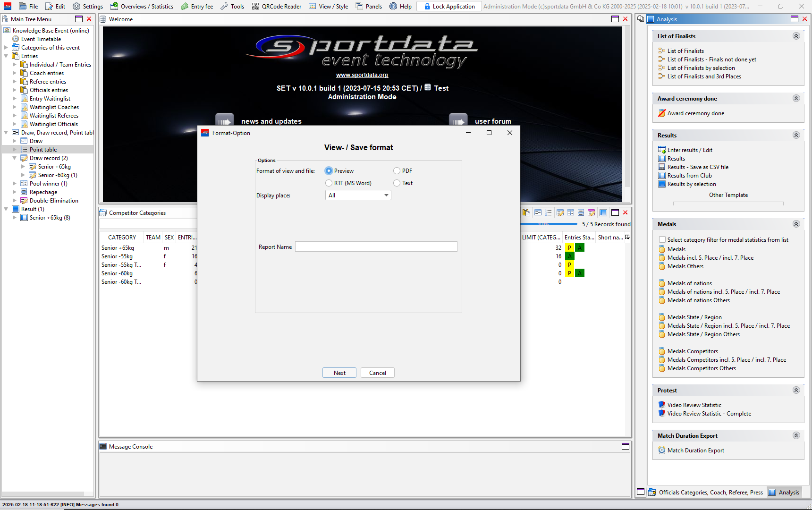Click the green A status in Senior -55kg row

pyautogui.click(x=570, y=256)
